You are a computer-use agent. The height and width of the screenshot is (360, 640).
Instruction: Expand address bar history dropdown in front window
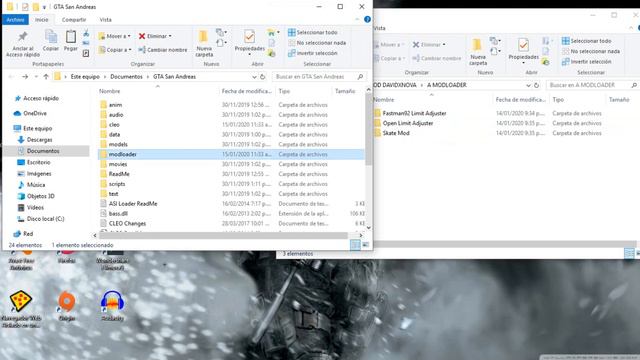click(254, 77)
